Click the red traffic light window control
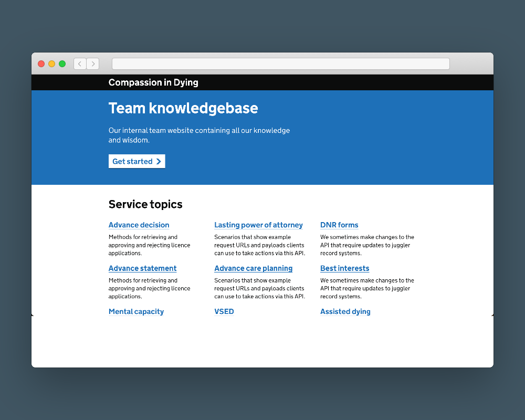 [x=41, y=64]
